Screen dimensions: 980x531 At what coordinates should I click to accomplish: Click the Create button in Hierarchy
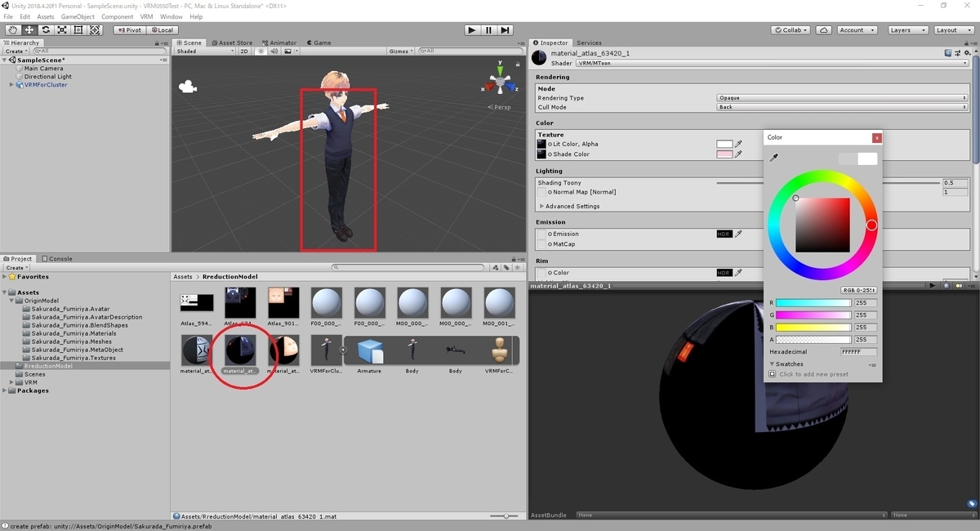point(16,51)
